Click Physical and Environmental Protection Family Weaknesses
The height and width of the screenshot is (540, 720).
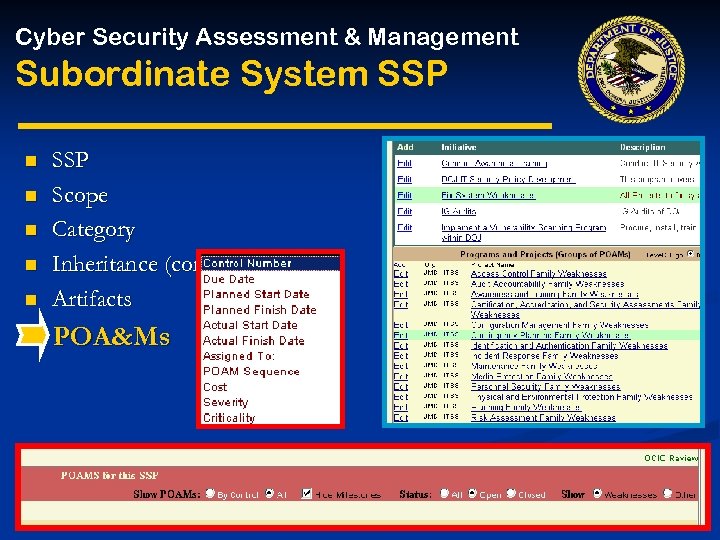pyautogui.click(x=582, y=397)
